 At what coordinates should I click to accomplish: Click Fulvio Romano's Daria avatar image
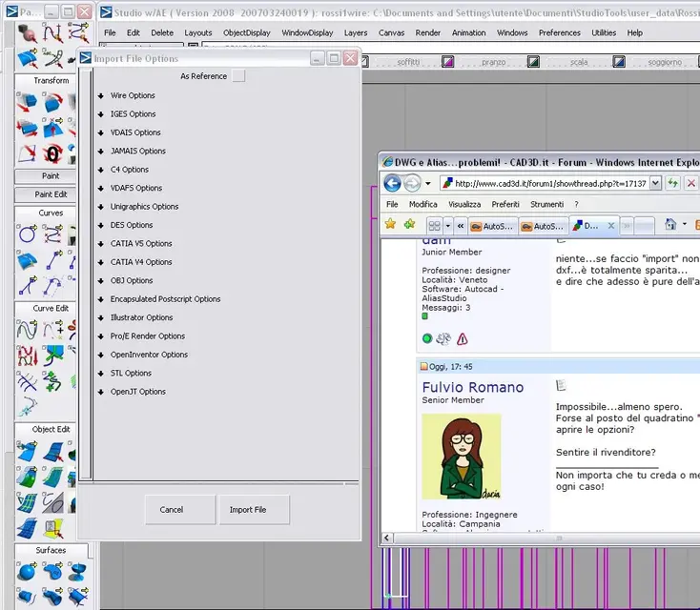pos(462,457)
